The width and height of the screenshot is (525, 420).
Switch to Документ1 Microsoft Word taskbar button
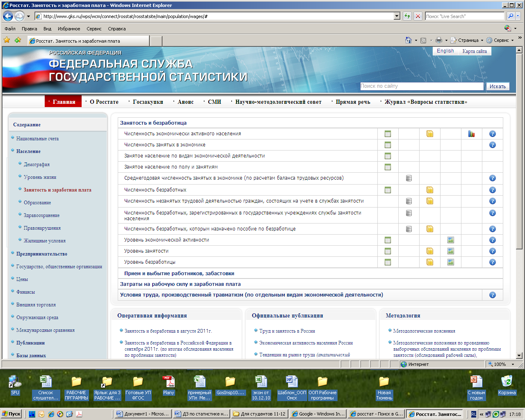click(142, 414)
